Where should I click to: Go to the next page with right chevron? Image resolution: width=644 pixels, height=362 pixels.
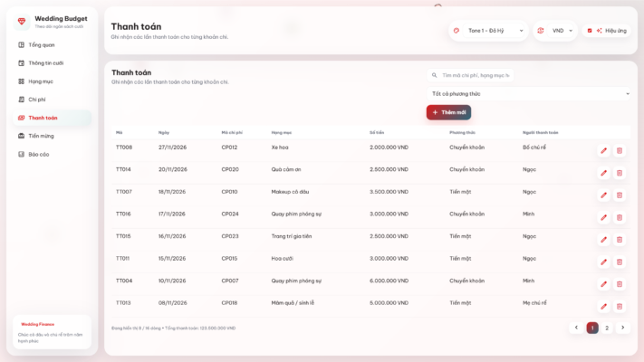tap(622, 328)
